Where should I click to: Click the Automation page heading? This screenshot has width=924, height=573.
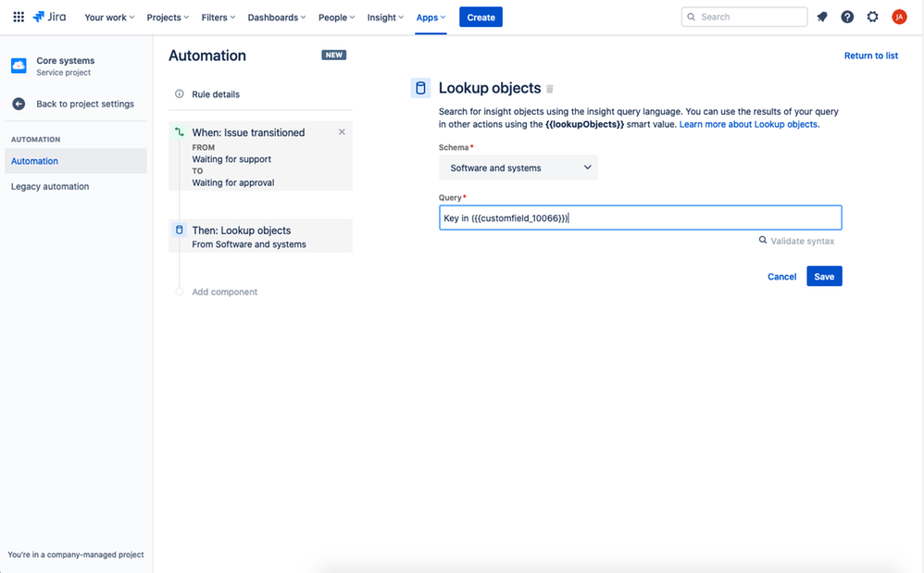207,56
